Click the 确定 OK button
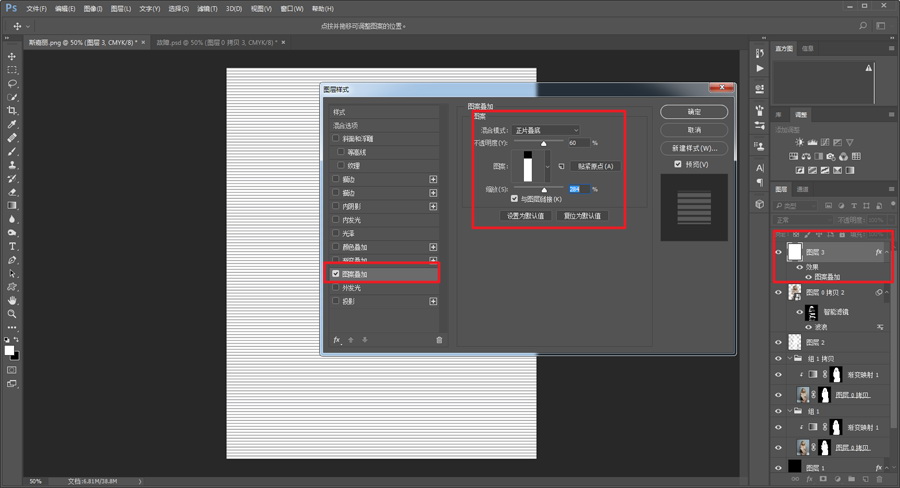This screenshot has width=900, height=488. pos(694,112)
